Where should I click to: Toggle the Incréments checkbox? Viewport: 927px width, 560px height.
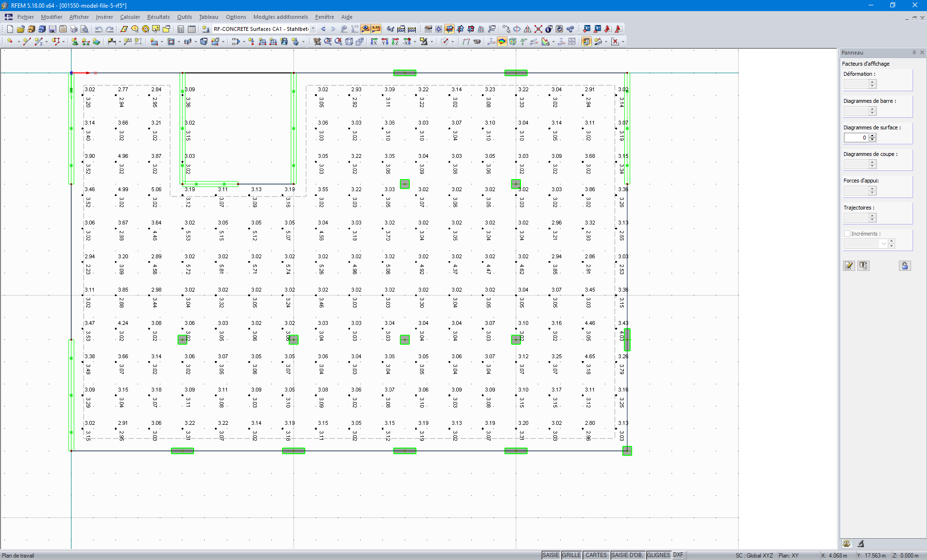[x=847, y=234]
